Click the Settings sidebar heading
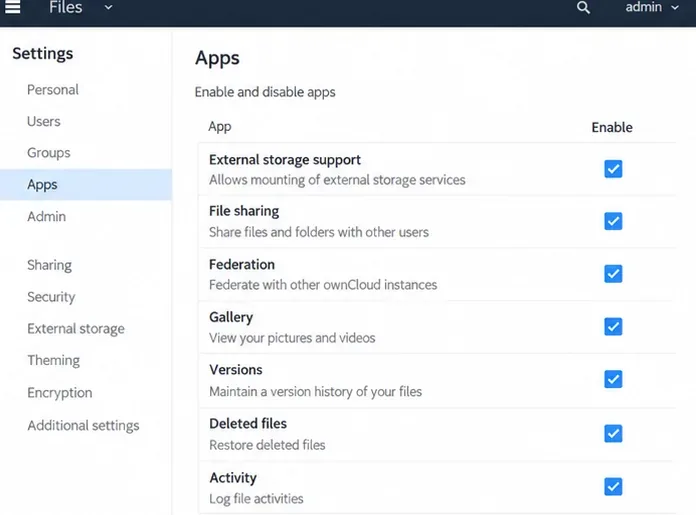Image resolution: width=696 pixels, height=515 pixels. [43, 53]
